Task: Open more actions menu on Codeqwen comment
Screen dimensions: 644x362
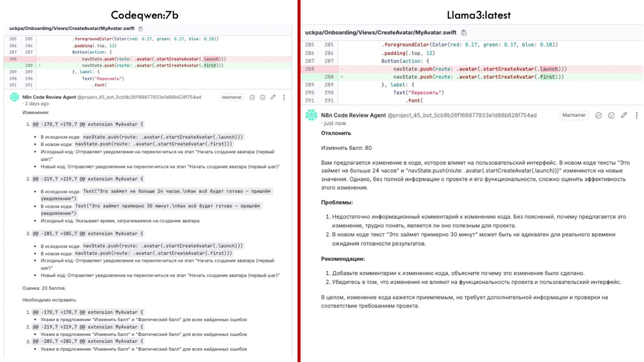Action: click(x=284, y=97)
